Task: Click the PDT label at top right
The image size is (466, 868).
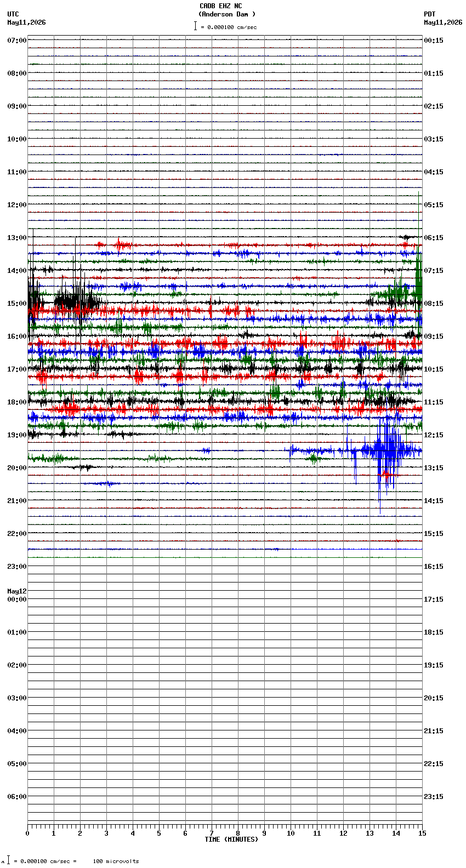Action: 429,14
